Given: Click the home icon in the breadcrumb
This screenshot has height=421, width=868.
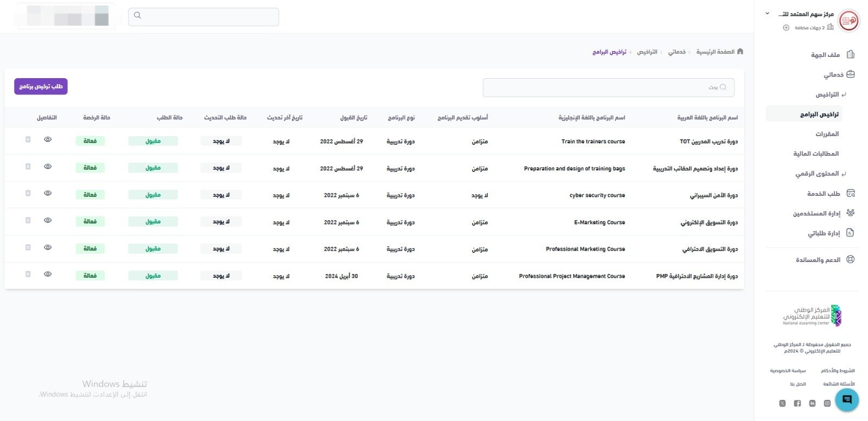Looking at the screenshot, I should (740, 52).
